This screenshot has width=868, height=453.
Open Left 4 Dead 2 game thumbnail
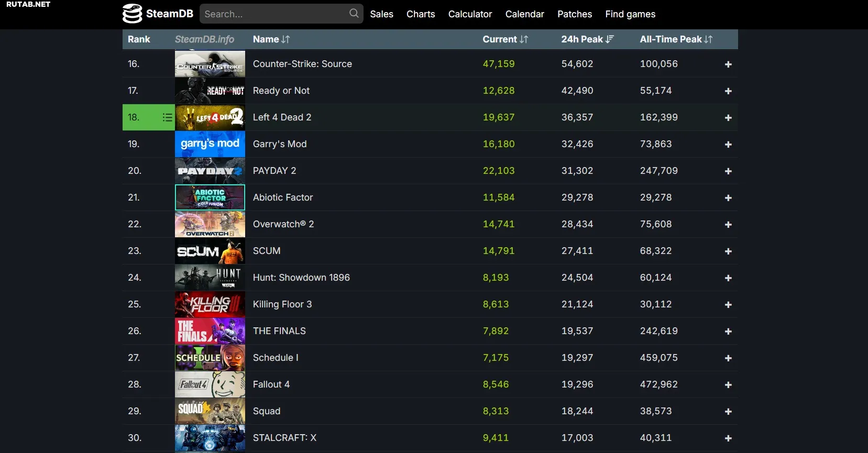point(210,117)
